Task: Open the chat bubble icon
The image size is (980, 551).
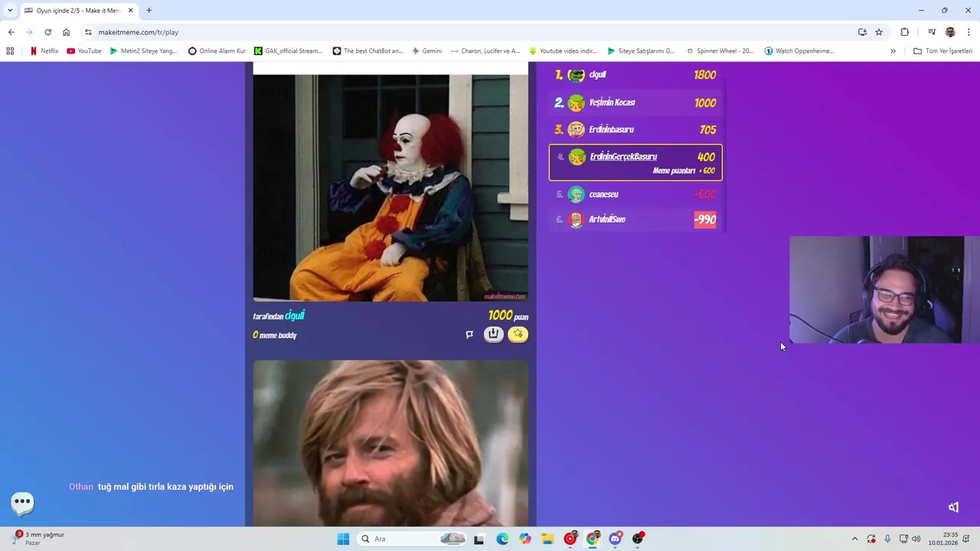Action: click(22, 503)
